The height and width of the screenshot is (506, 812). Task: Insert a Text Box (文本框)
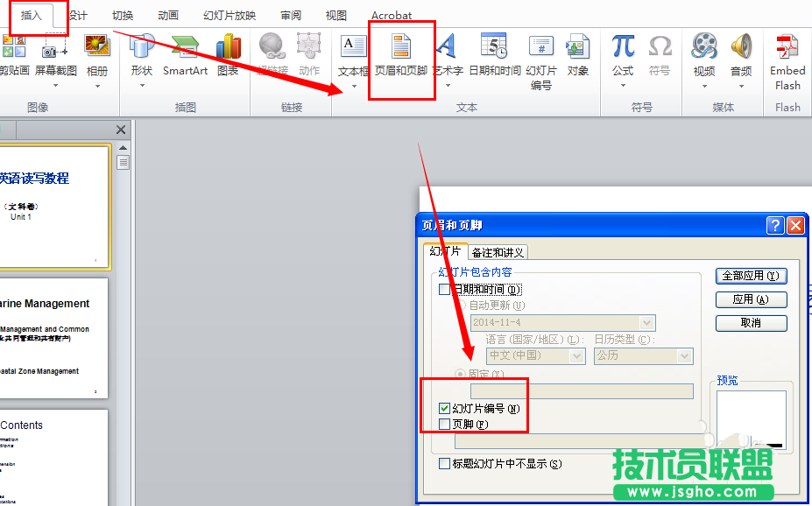(x=353, y=46)
